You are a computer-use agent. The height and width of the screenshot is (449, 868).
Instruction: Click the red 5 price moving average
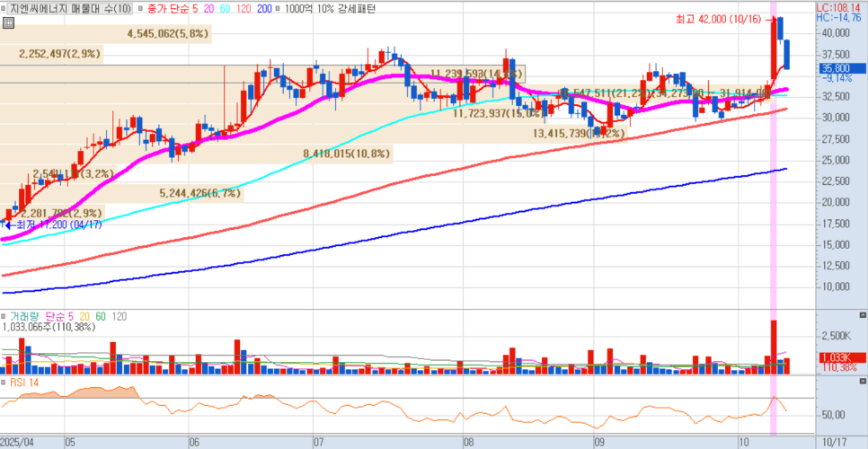point(195,8)
